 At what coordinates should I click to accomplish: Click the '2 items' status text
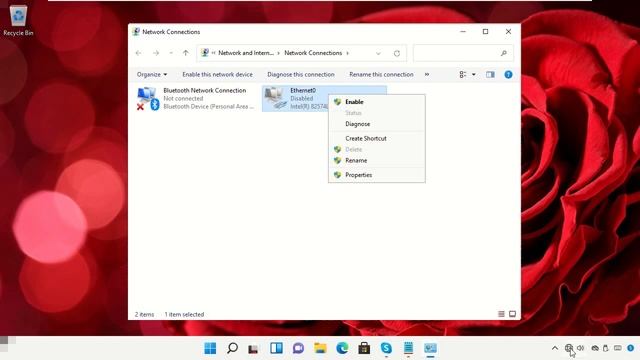(x=144, y=314)
